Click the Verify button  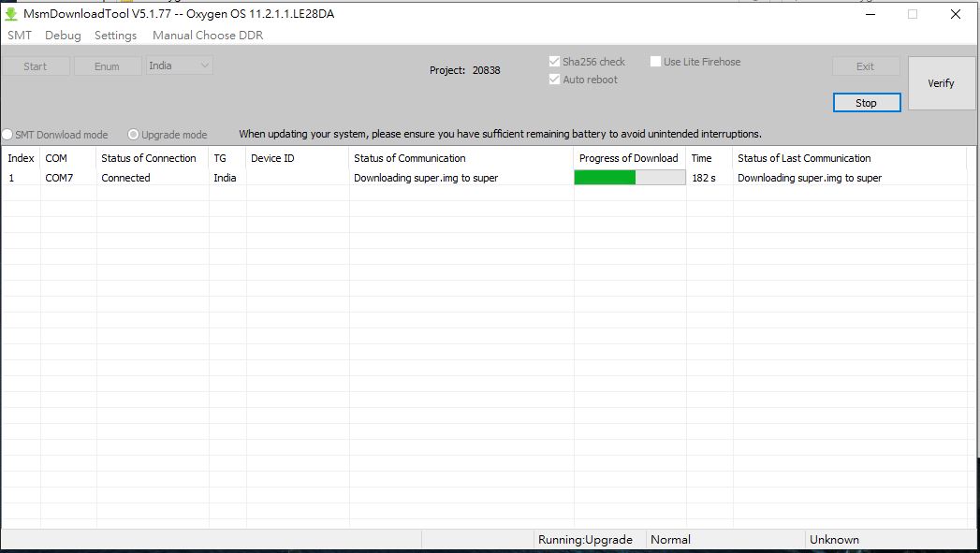pyautogui.click(x=942, y=83)
